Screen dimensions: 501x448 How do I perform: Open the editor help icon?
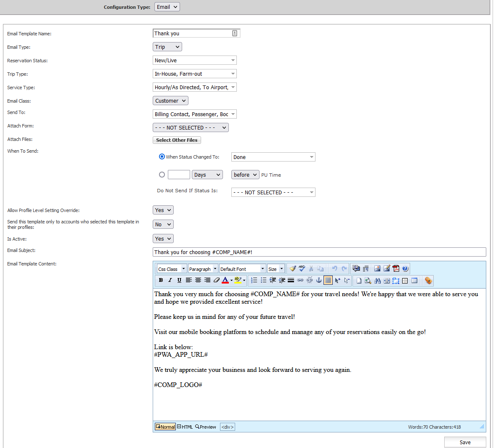point(405,268)
